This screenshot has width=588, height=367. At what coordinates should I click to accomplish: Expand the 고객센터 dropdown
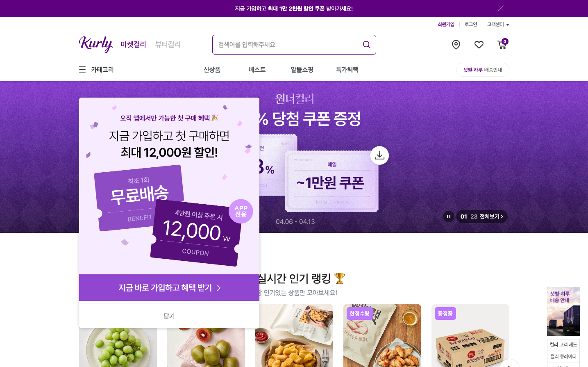click(498, 25)
